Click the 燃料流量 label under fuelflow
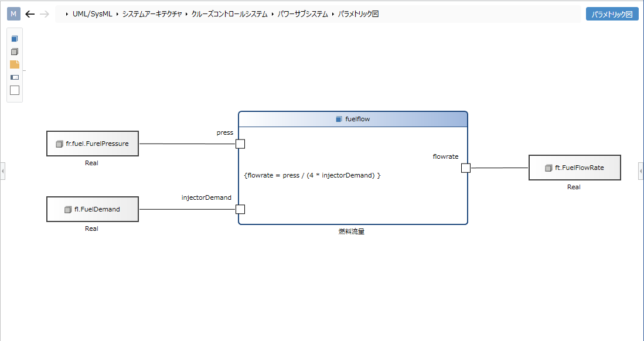This screenshot has width=644, height=341. pos(352,231)
